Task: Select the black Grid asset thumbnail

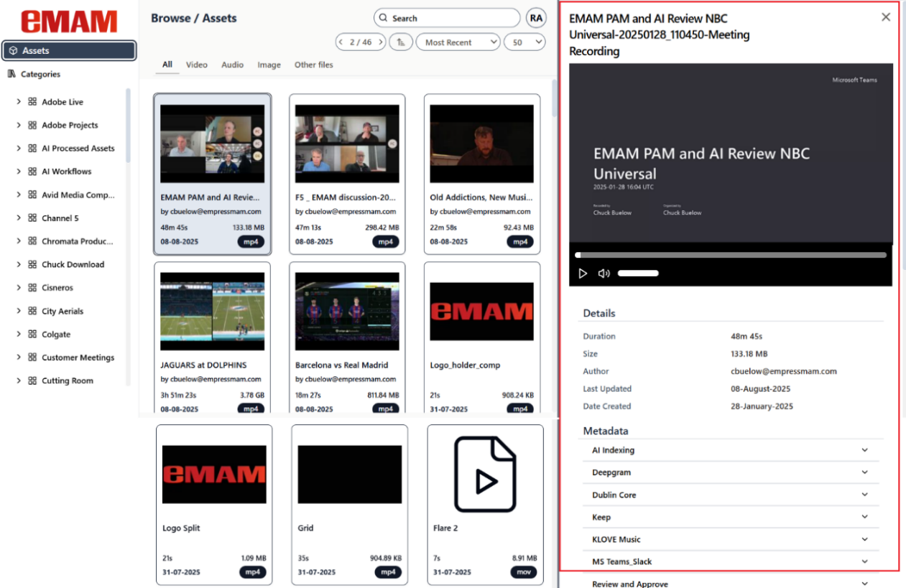Action: (350, 474)
